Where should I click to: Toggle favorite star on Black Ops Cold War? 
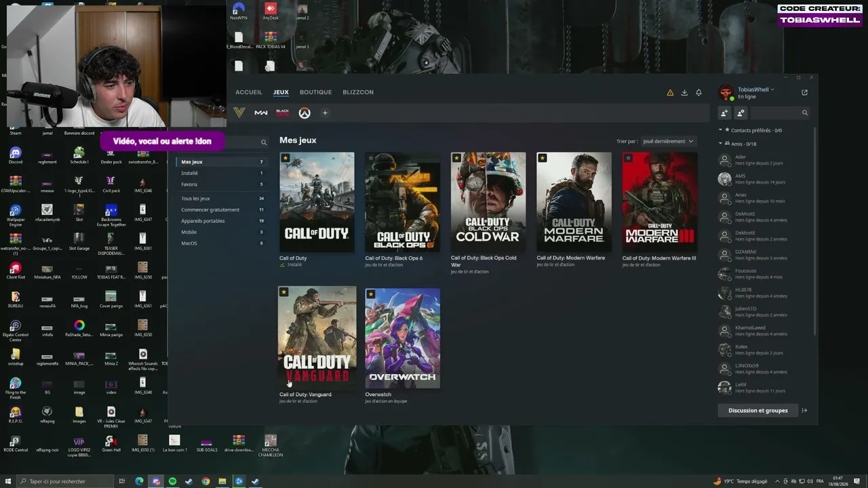(456, 158)
